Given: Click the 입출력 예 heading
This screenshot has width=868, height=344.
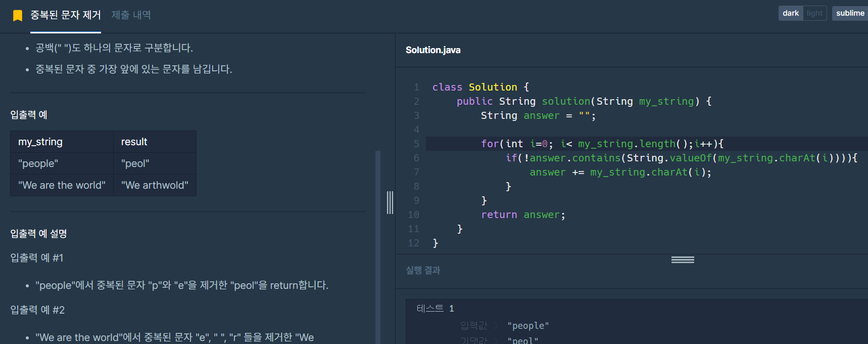Looking at the screenshot, I should [x=29, y=115].
